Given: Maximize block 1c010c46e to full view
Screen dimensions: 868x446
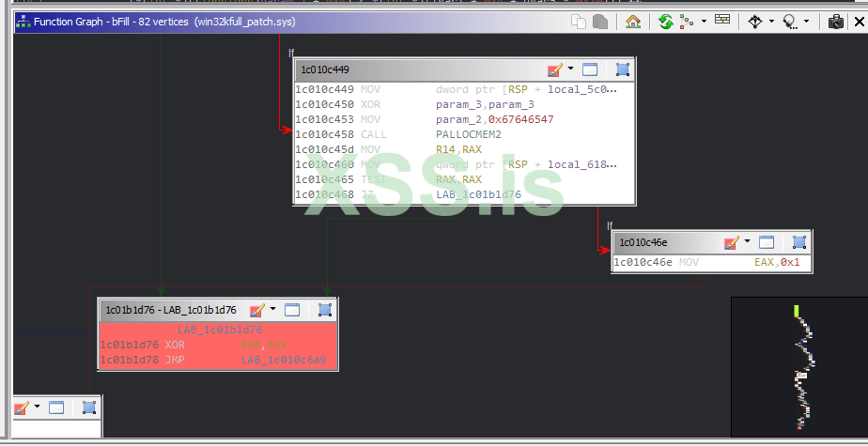Looking at the screenshot, I should 767,242.
